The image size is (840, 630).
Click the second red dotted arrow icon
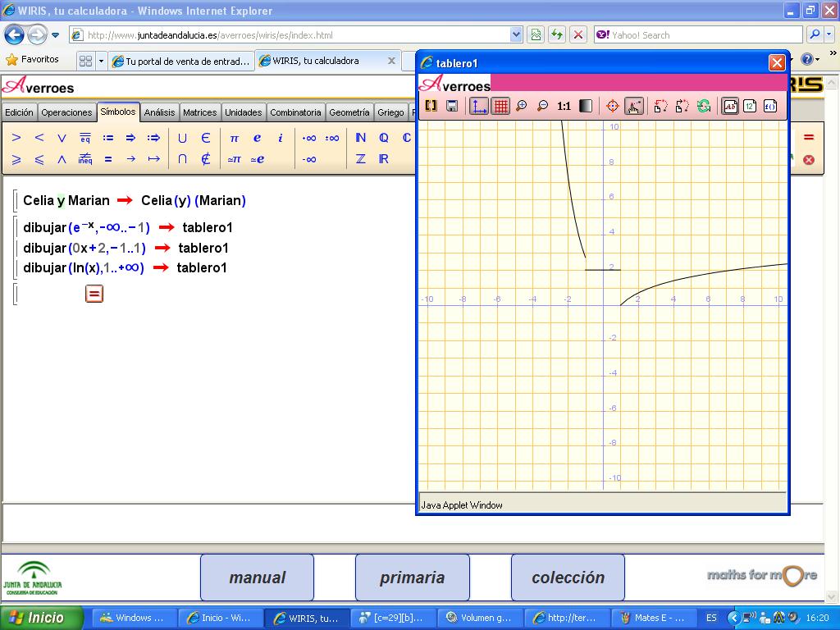[682, 106]
